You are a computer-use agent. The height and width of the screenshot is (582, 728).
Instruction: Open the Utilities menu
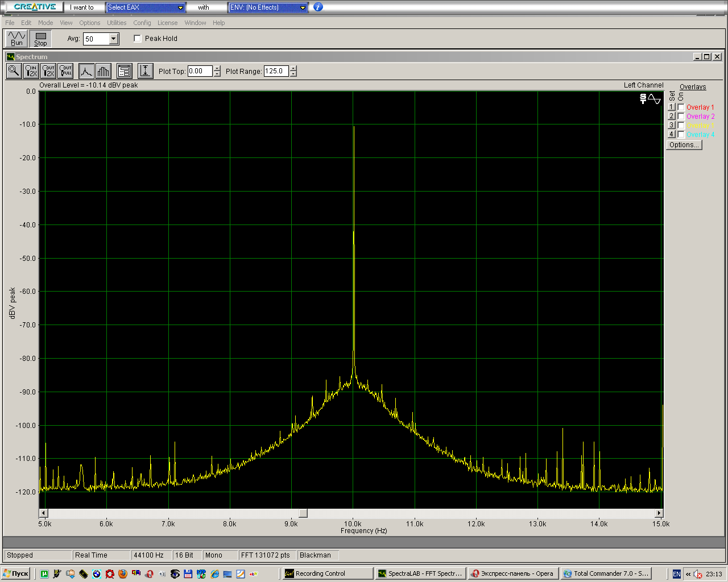(x=117, y=23)
